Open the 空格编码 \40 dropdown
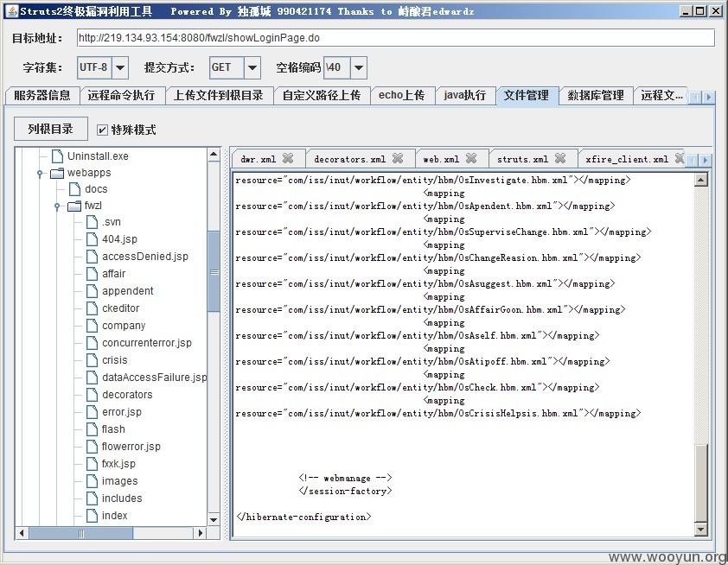Image resolution: width=728 pixels, height=565 pixels. point(359,67)
